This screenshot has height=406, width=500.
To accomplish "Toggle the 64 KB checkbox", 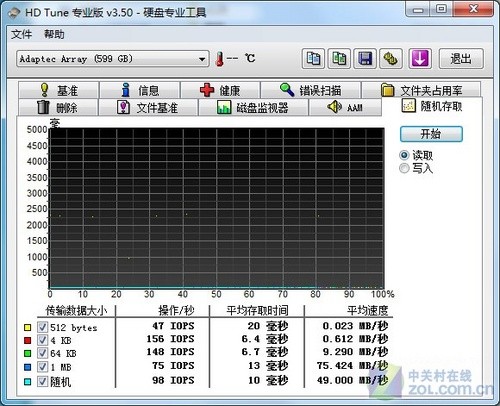I will (42, 353).
